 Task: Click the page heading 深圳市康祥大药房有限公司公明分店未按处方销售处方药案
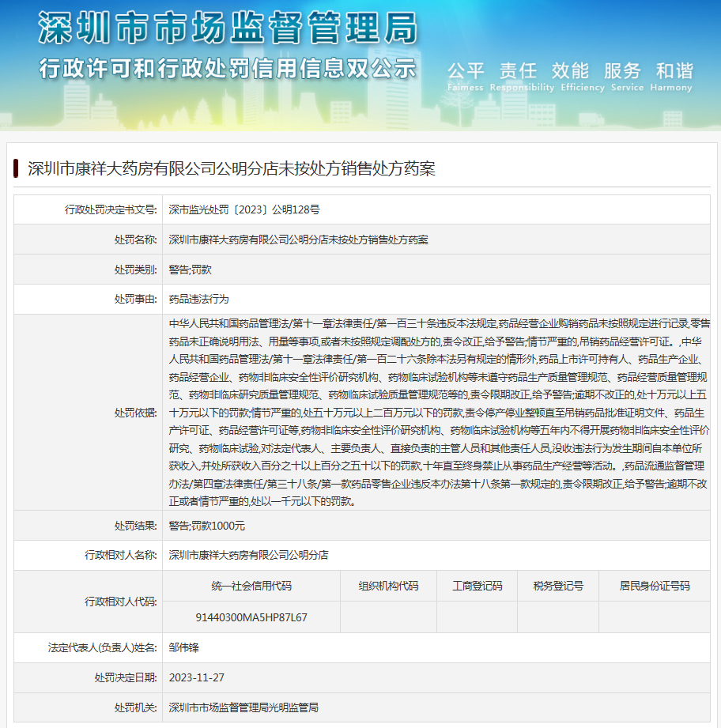click(231, 168)
